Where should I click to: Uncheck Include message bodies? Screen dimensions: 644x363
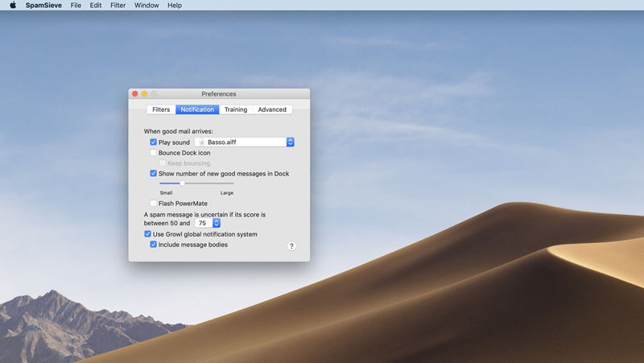(x=153, y=245)
